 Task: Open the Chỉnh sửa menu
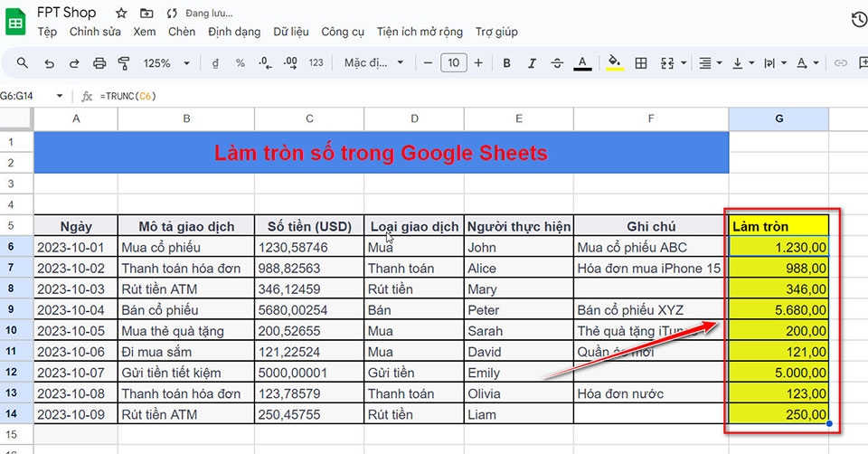point(95,33)
